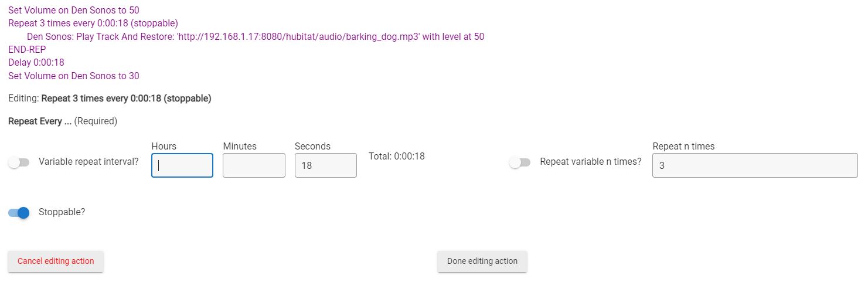Toggle the Variable repeat interval switch
868x292 pixels.
(x=19, y=162)
